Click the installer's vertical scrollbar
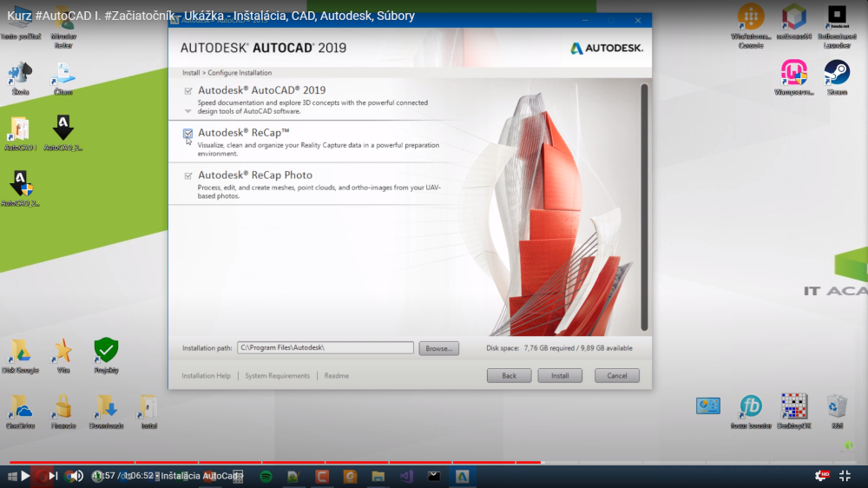Viewport: 868px width, 488px height. [x=644, y=207]
